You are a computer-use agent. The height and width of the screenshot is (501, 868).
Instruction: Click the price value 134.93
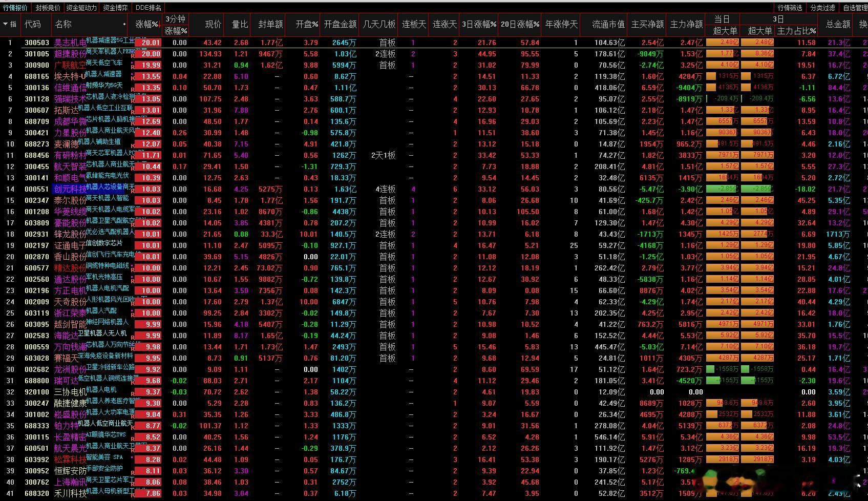coord(210,54)
